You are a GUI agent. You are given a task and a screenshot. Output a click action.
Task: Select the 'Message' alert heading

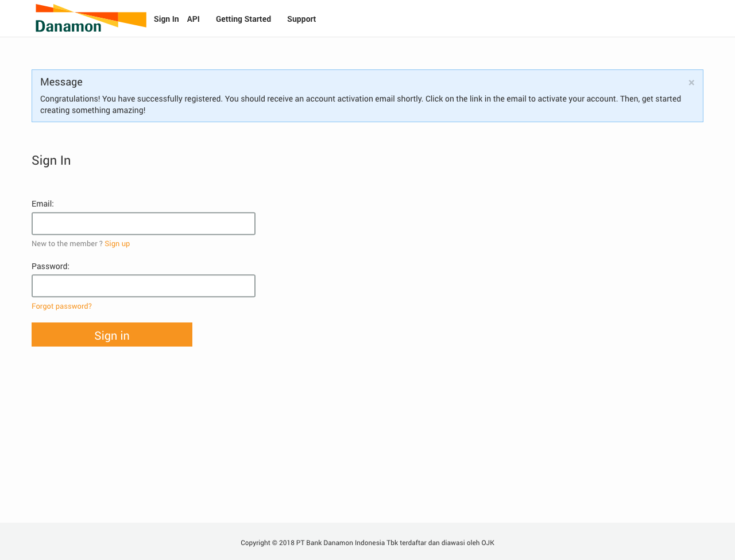(x=61, y=82)
